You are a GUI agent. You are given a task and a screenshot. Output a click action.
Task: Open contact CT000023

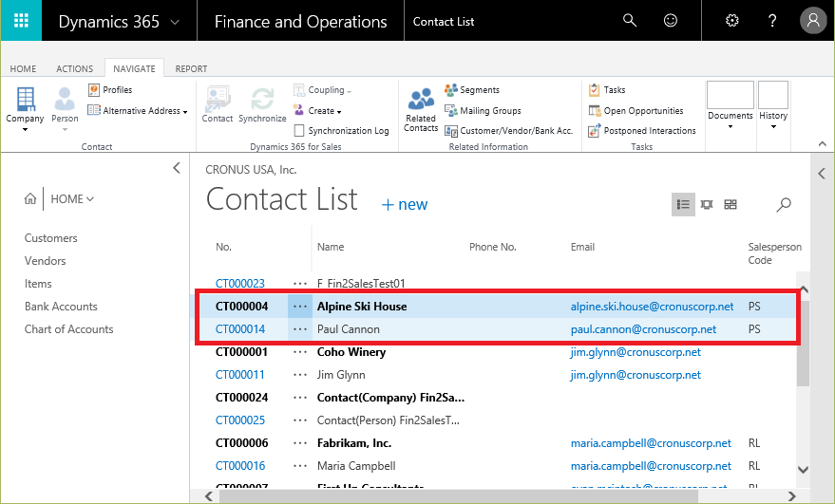point(240,284)
